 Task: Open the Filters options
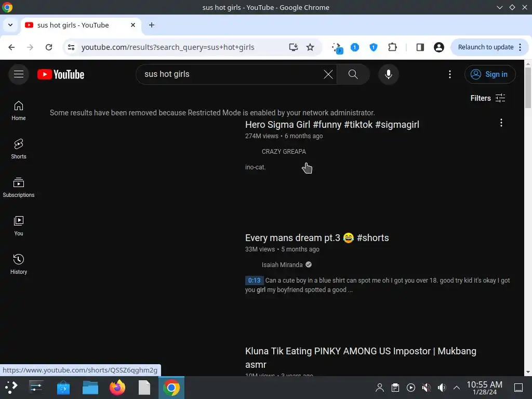click(x=488, y=98)
